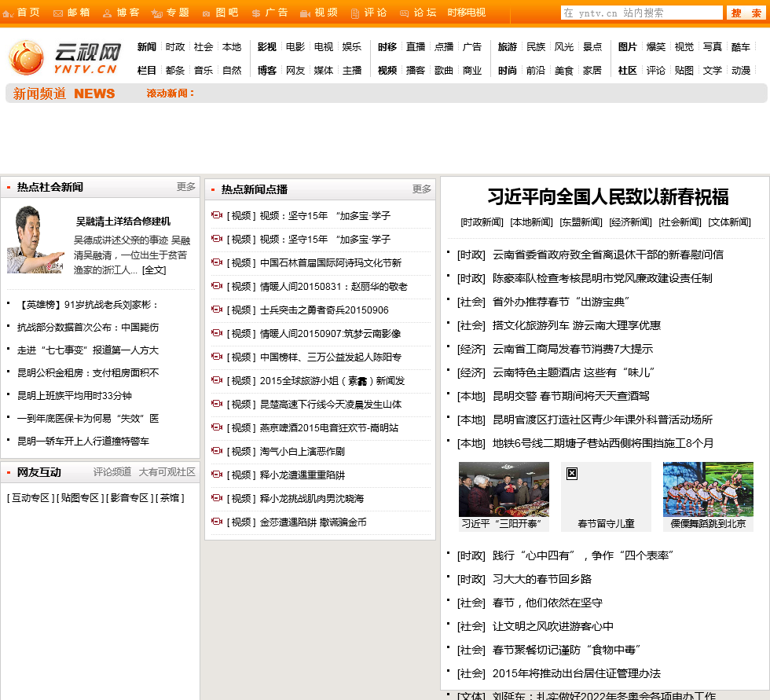Screen dimensions: 770x700
Task: Click video icon beside 释小龙挑战肌肉男沈晓海
Action: point(217,498)
